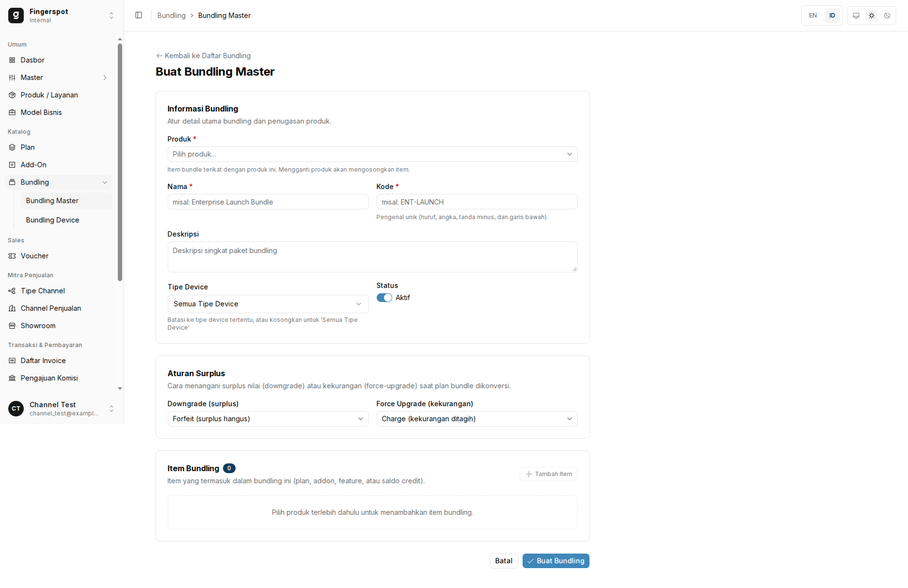Viewport: 908px width, 588px height.
Task: Open the Add-On page
Action: 58,165
